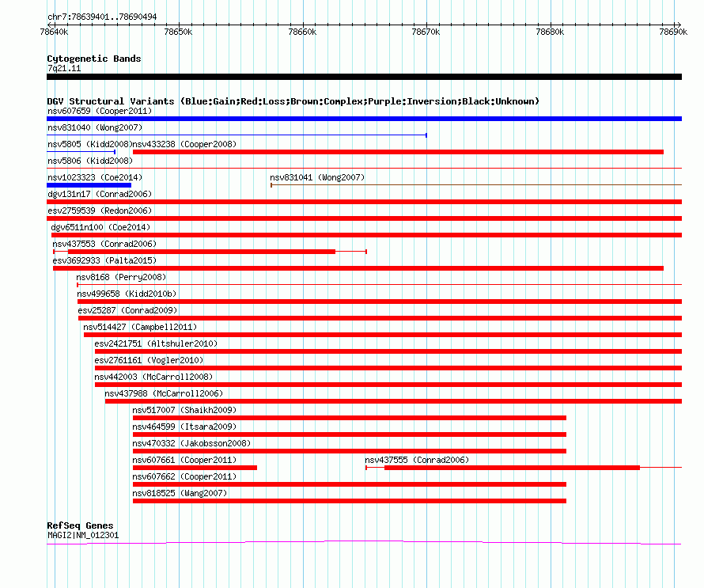Click the 78670k ruler tick label
This screenshot has height=588, width=704.
click(x=426, y=32)
